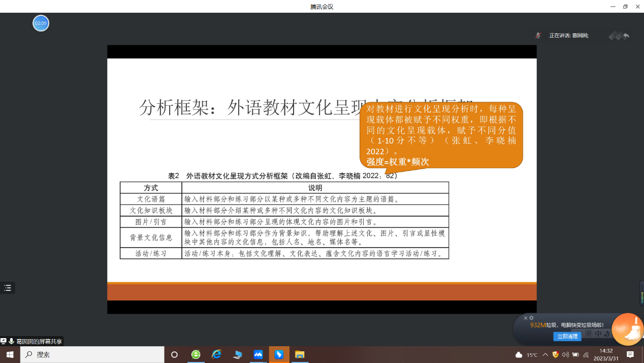Click the 立即清理 button
644x363 pixels.
(567, 336)
